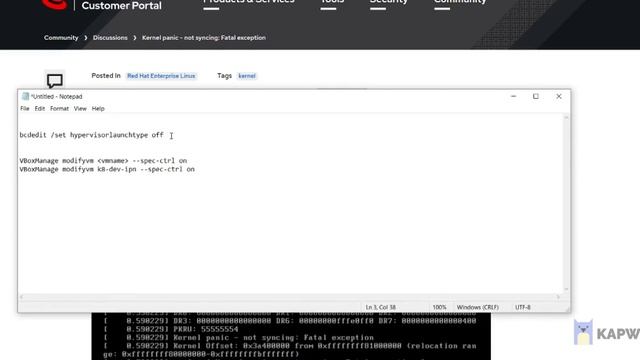640x360 pixels.
Task: Close the Untitled Notepad window
Action: [559, 96]
